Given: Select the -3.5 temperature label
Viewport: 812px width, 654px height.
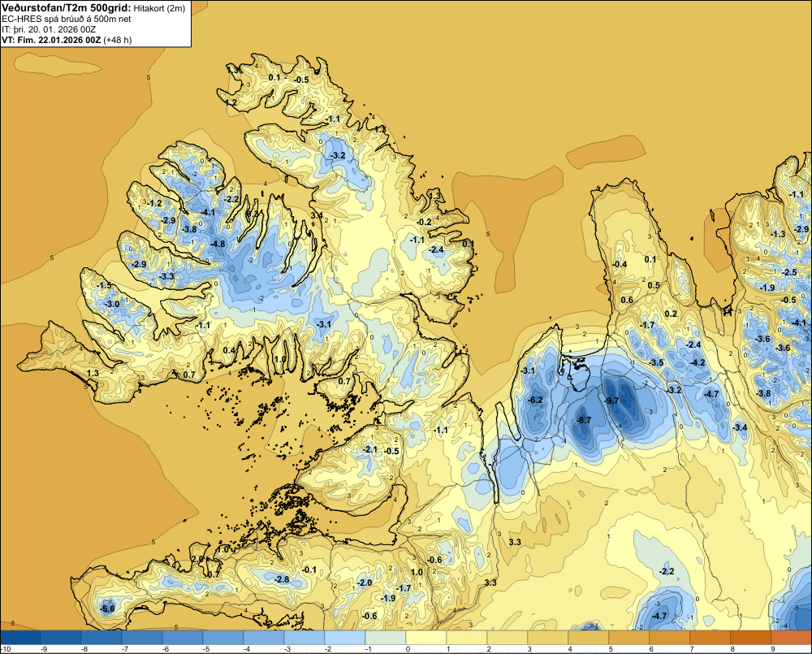Looking at the screenshot, I should point(656,362).
